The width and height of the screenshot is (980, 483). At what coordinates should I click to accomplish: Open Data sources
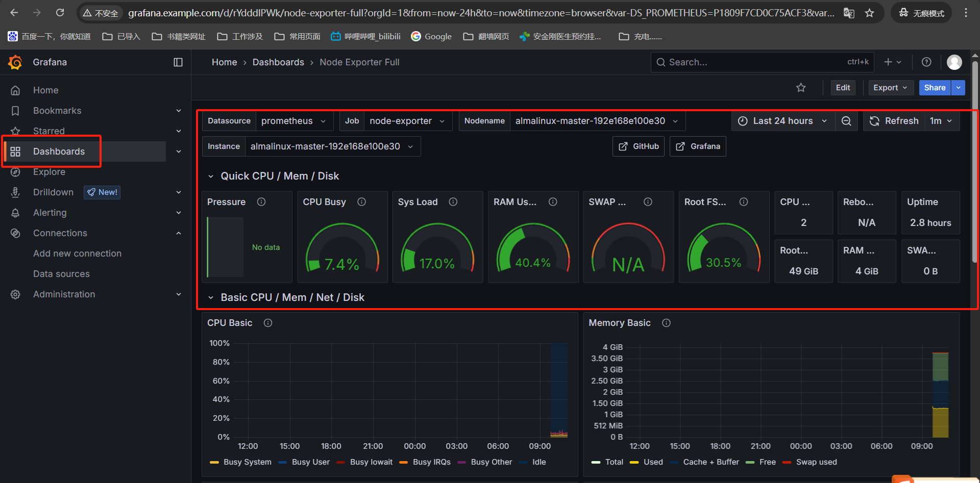(x=61, y=274)
